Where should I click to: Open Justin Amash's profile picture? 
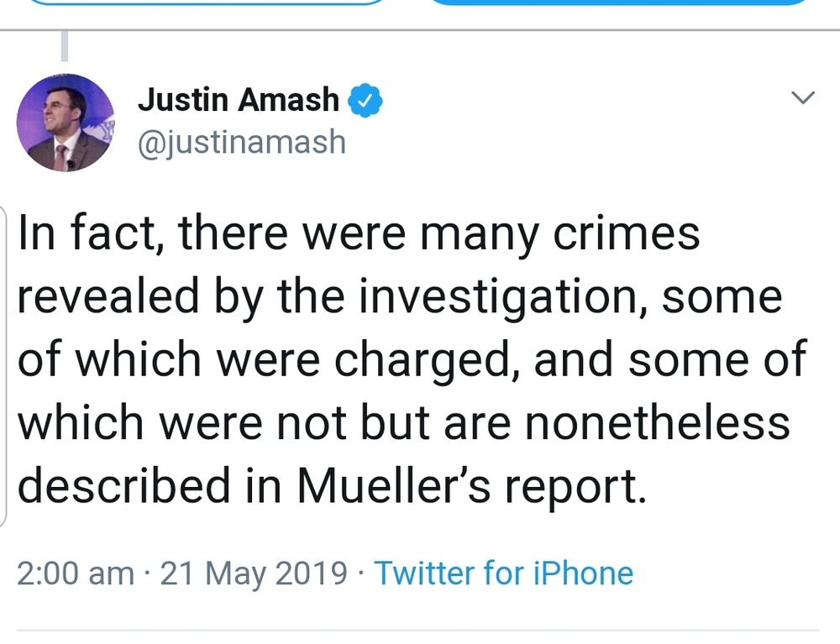(x=66, y=123)
